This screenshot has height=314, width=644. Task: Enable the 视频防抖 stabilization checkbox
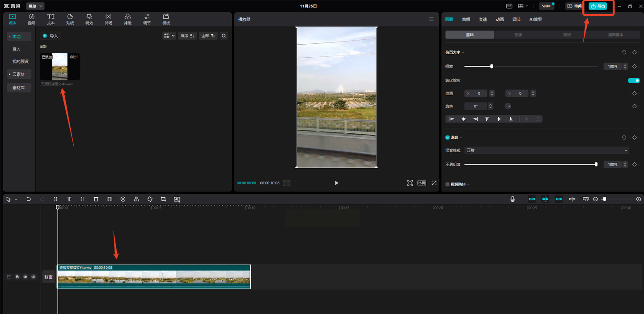pos(448,184)
